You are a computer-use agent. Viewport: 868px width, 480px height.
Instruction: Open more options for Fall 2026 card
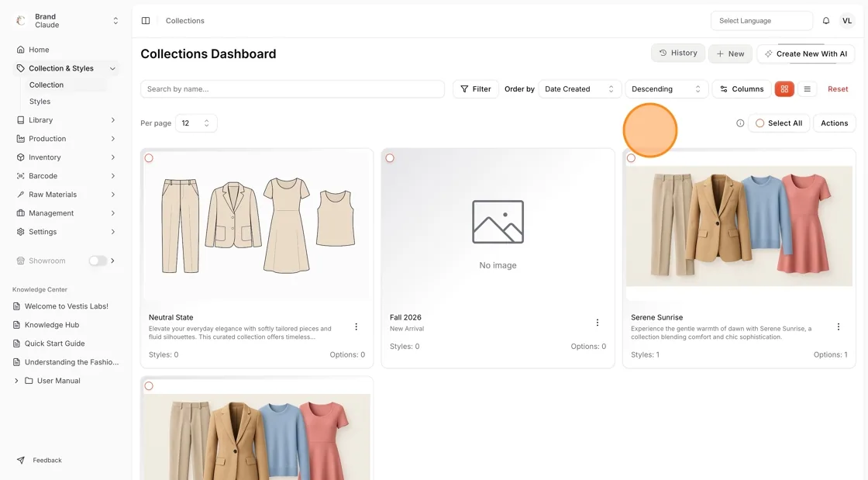point(598,323)
